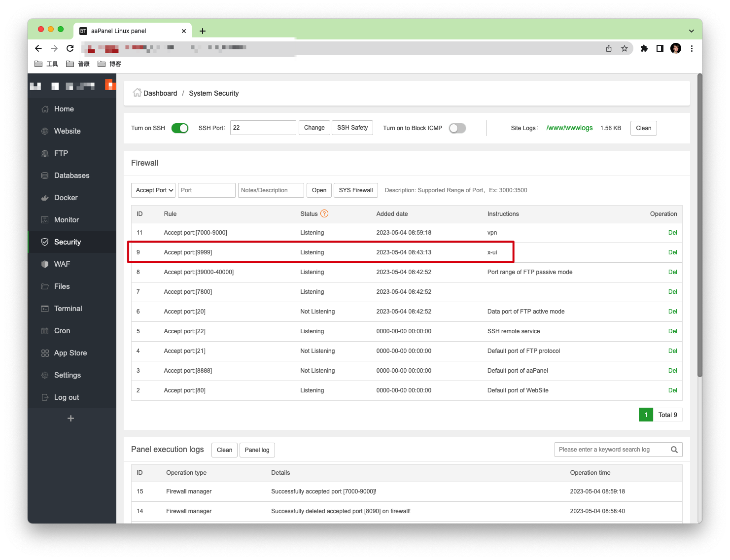The image size is (730, 560).
Task: Focus the firewall Port input field
Action: pyautogui.click(x=207, y=190)
